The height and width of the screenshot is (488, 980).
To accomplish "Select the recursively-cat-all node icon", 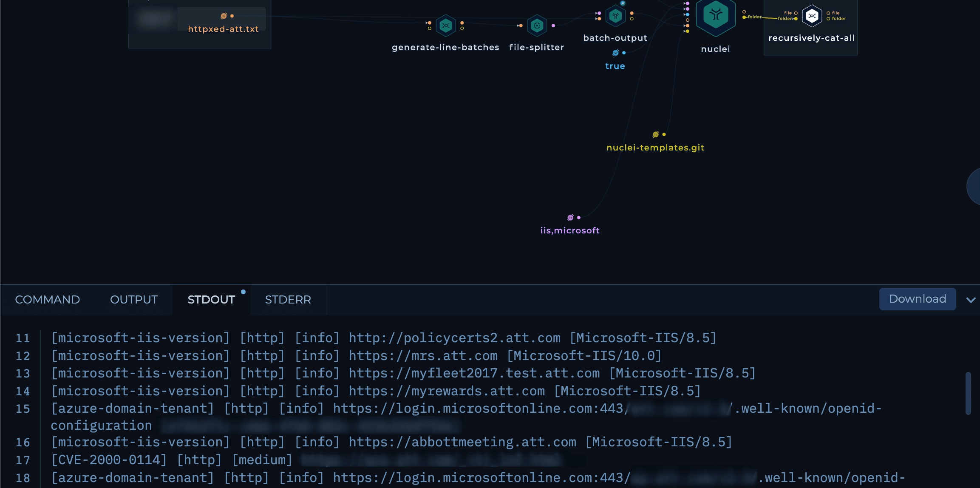I will pyautogui.click(x=812, y=16).
